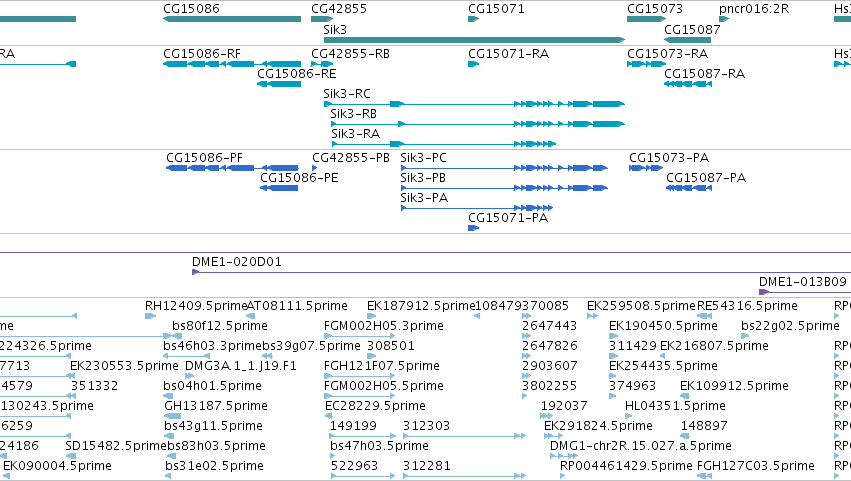Image resolution: width=851 pixels, height=481 pixels.
Task: Select the CG15071 gene label
Action: [x=496, y=9]
